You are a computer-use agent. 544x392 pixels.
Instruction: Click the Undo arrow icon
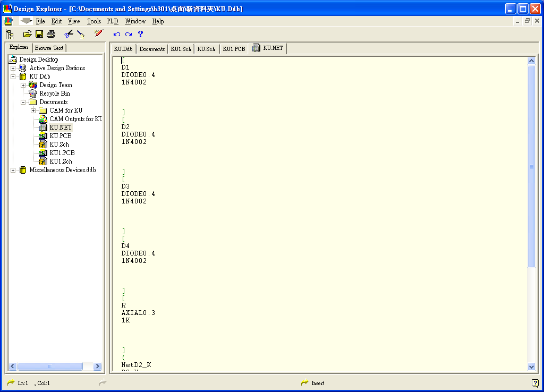117,34
